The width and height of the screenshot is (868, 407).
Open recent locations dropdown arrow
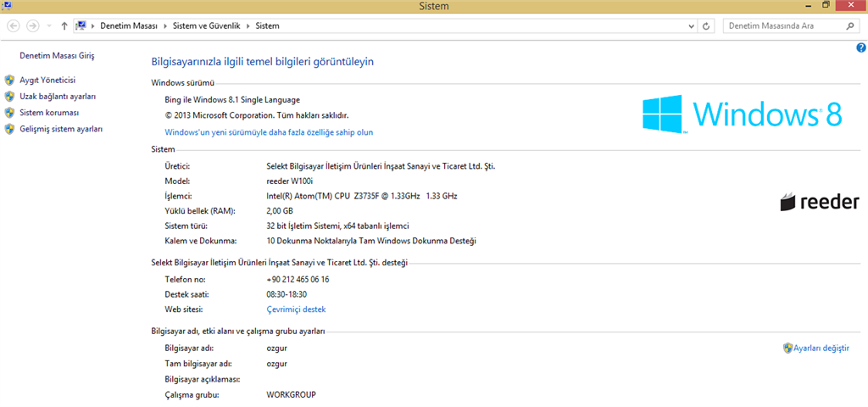tap(48, 26)
